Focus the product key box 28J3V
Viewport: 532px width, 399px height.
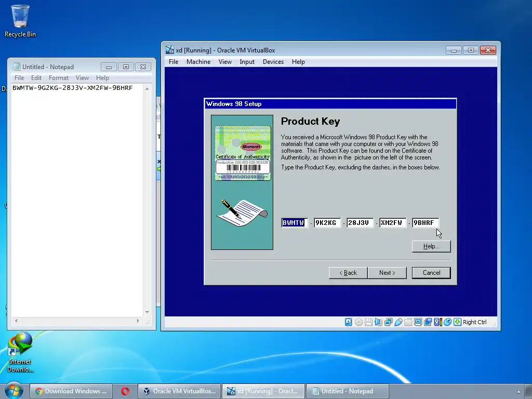360,222
